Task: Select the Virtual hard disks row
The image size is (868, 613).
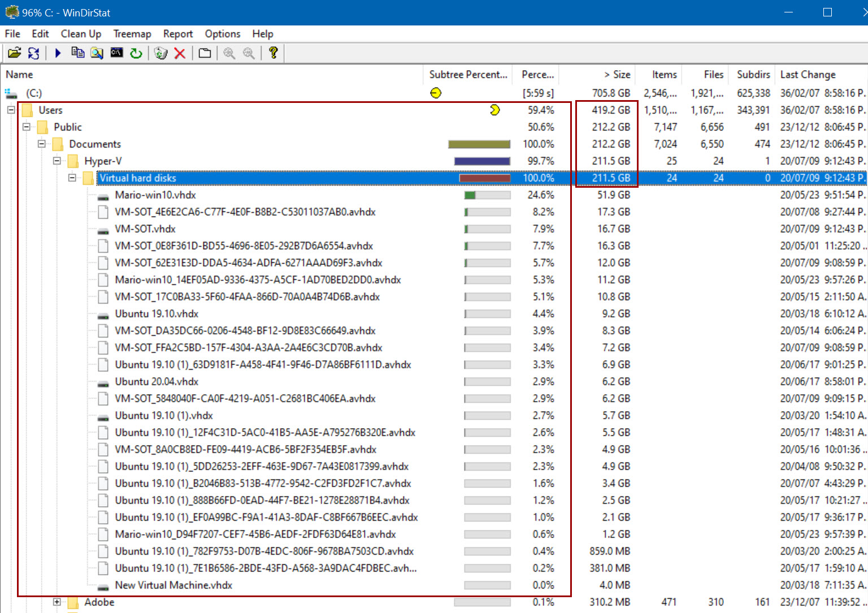Action: point(433,178)
